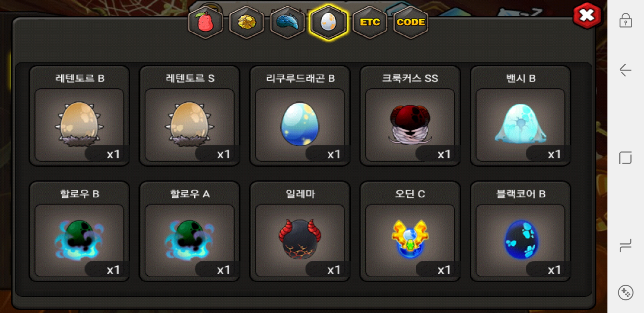Open the red fruit inventory tab
644x313 pixels.
coord(205,22)
